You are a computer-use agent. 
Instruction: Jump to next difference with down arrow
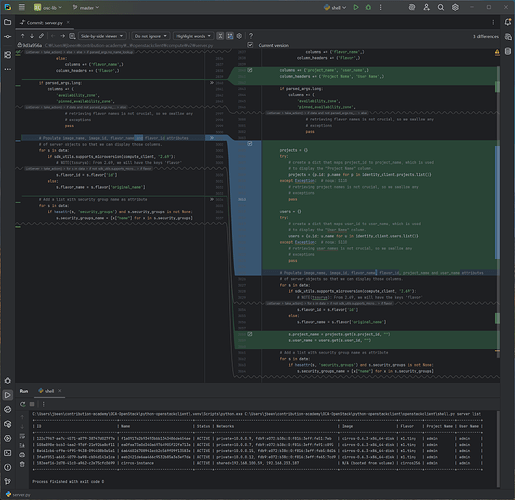click(x=32, y=36)
